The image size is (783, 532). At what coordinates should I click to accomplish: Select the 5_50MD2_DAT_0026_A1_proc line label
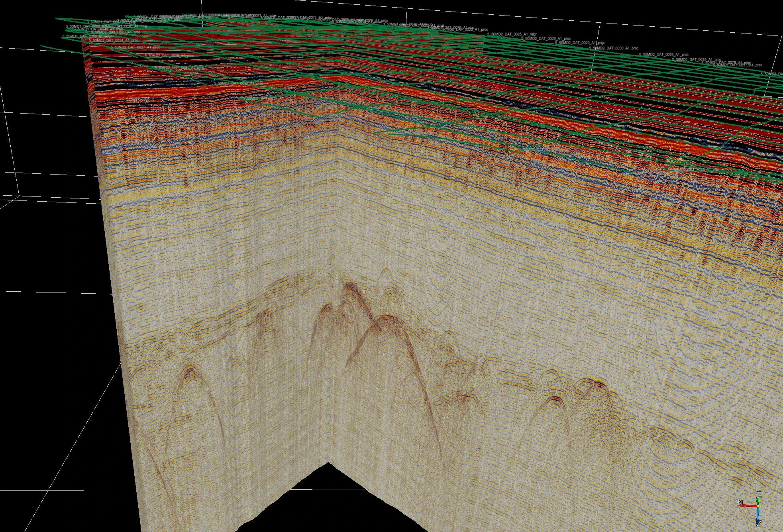pos(546,39)
